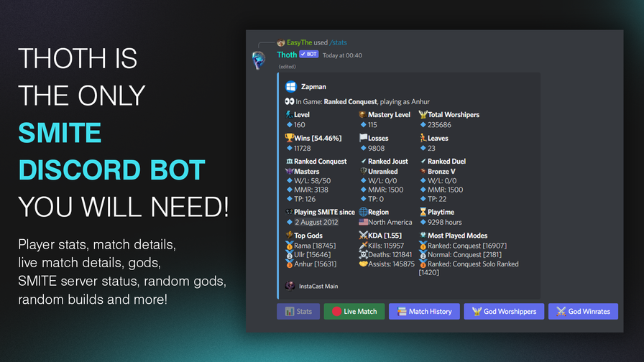Click the Wins trophy icon
Viewport: 644px width, 362px height.
pyautogui.click(x=290, y=138)
